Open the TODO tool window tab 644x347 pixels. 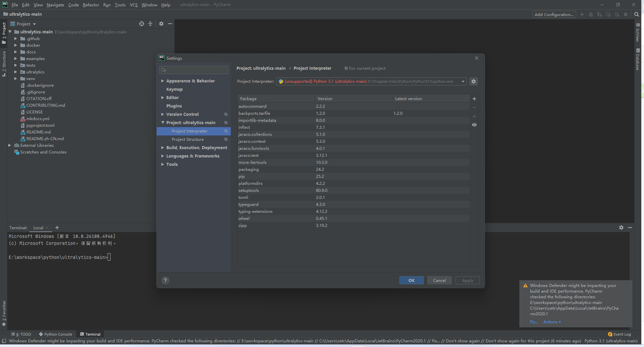(x=21, y=334)
